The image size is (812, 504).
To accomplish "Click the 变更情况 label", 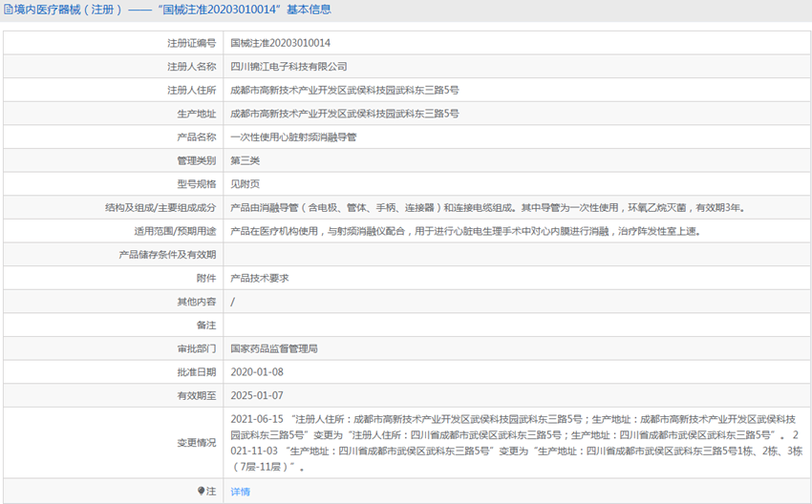I will [196, 442].
